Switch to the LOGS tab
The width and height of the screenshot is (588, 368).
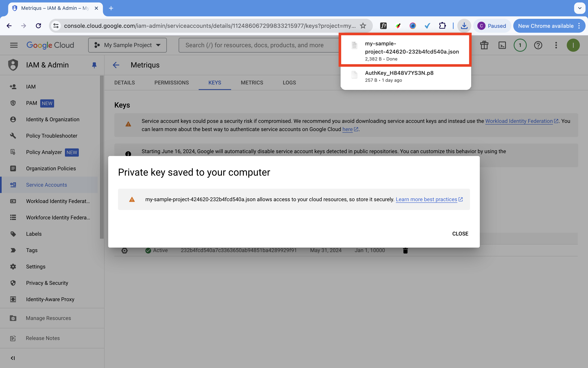point(289,83)
